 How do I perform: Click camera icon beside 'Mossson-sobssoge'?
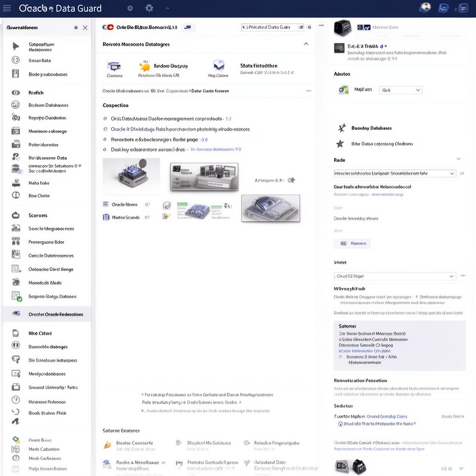[16, 131]
